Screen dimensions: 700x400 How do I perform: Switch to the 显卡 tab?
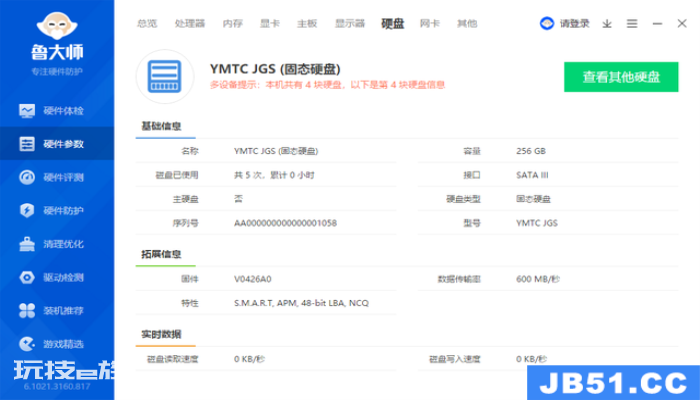[270, 23]
